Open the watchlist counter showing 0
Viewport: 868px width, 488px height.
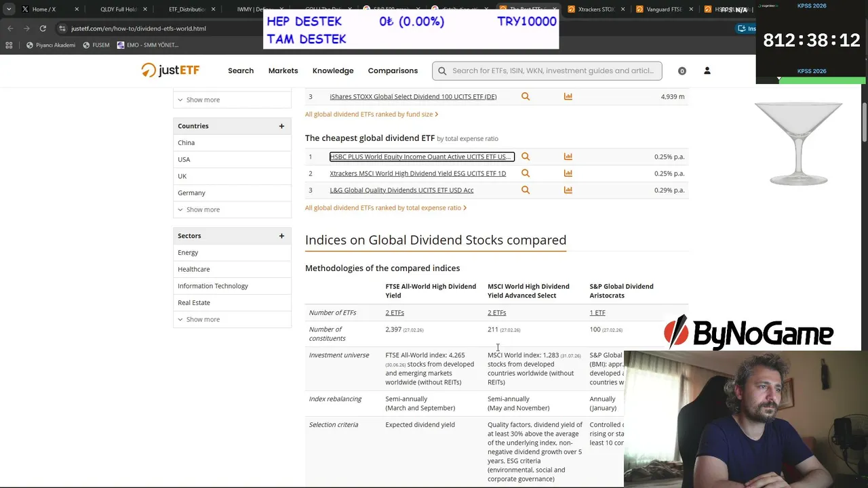tap(682, 70)
